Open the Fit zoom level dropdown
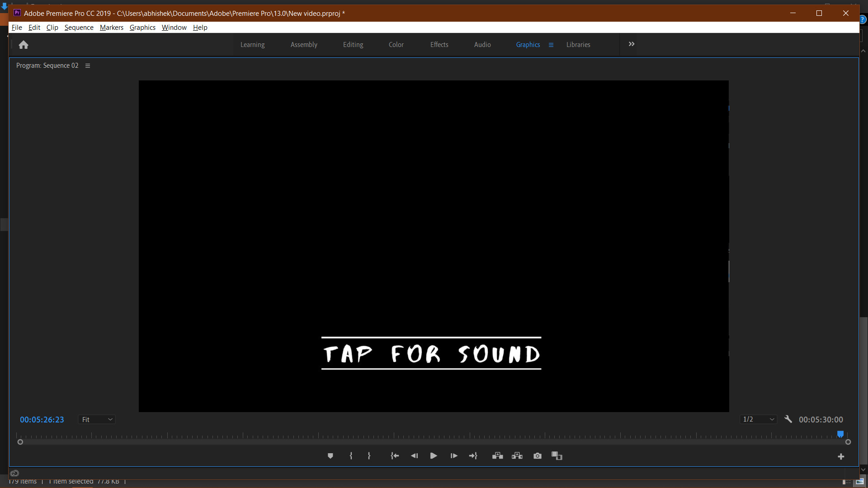This screenshot has width=868, height=488. 96,419
